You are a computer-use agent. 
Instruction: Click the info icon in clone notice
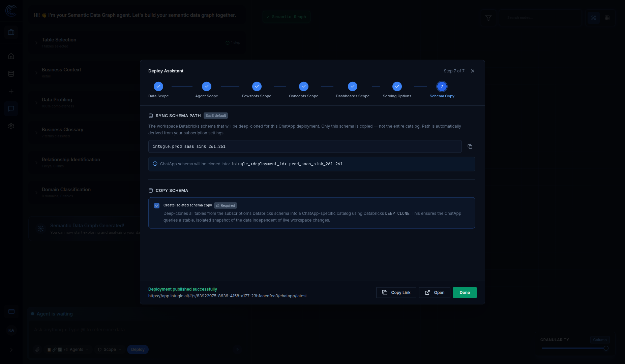tap(155, 164)
